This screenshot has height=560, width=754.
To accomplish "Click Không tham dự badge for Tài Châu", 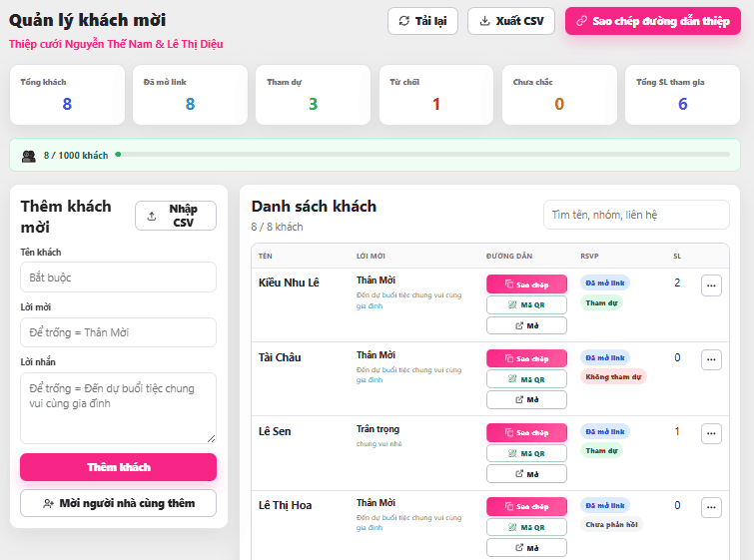I will point(613,377).
